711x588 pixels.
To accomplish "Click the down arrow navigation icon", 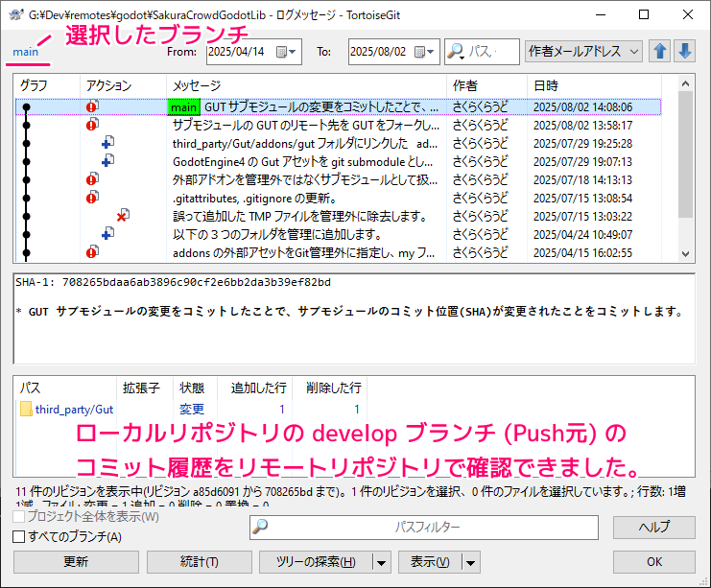I will point(684,52).
